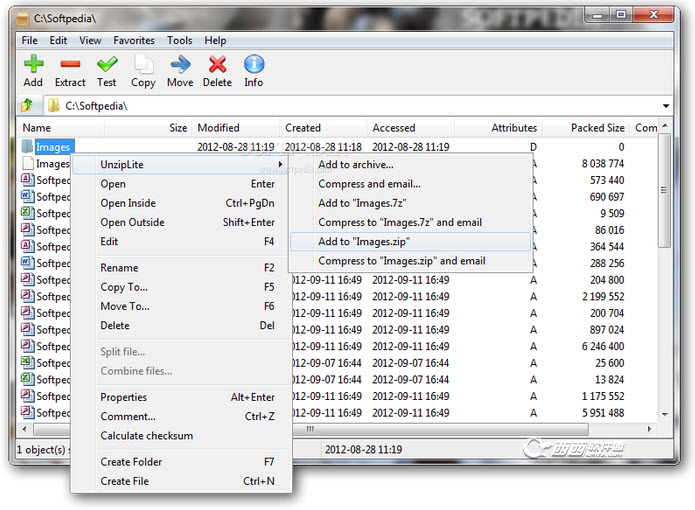Click the Copy toolbar icon
The image size is (695, 510).
(x=143, y=65)
